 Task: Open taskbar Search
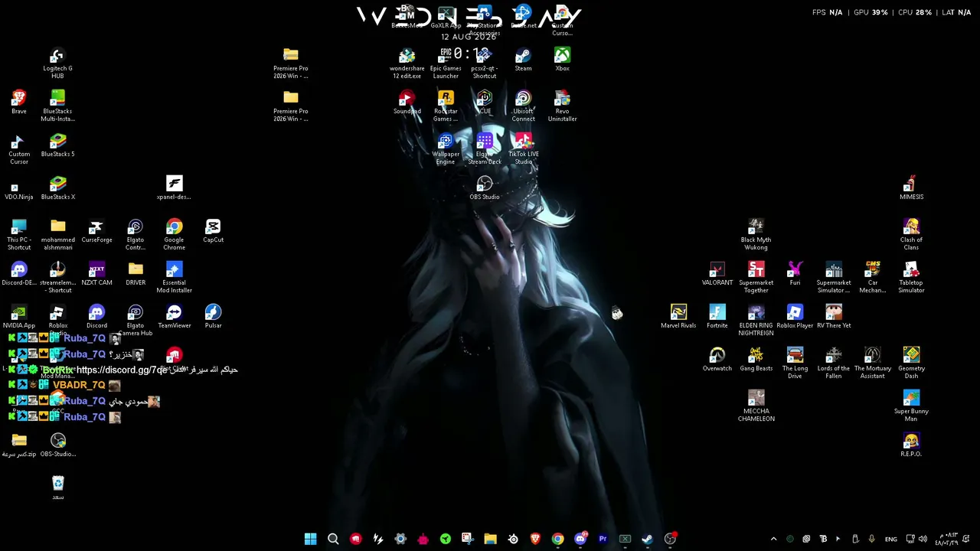tap(333, 539)
